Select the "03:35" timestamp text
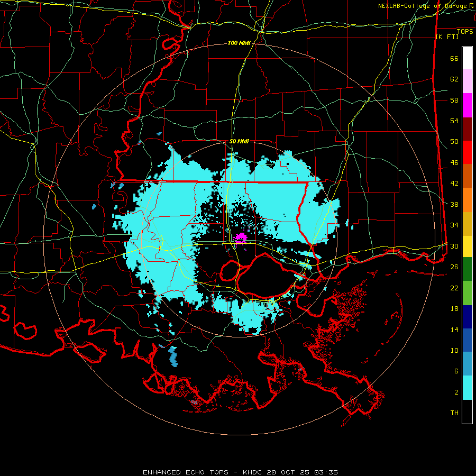The height and width of the screenshot is (476, 476). [326, 472]
